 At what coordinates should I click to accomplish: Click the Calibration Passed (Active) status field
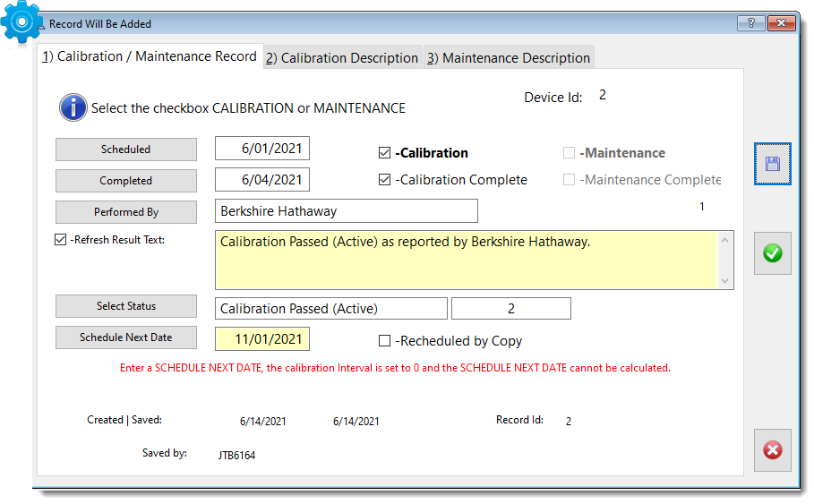point(331,308)
